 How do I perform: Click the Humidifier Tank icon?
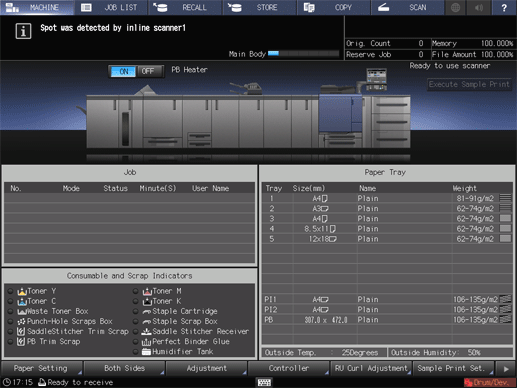click(x=146, y=352)
